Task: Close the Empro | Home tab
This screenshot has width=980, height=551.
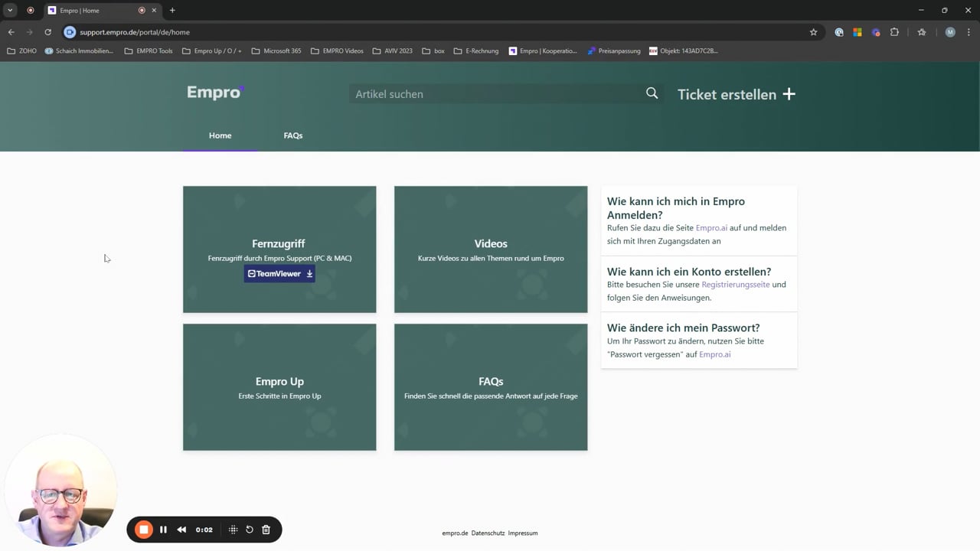Action: coord(154,11)
